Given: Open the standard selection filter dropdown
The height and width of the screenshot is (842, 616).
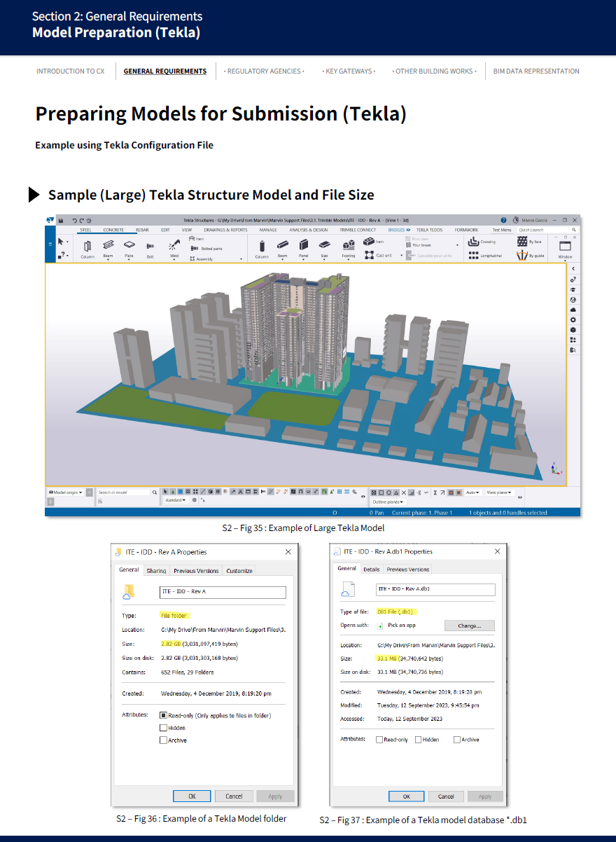Looking at the screenshot, I should (x=174, y=500).
